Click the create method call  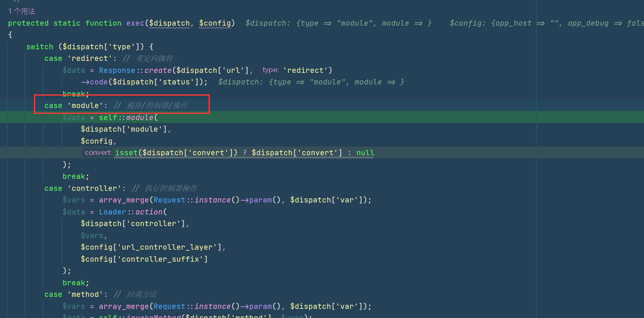coord(158,70)
